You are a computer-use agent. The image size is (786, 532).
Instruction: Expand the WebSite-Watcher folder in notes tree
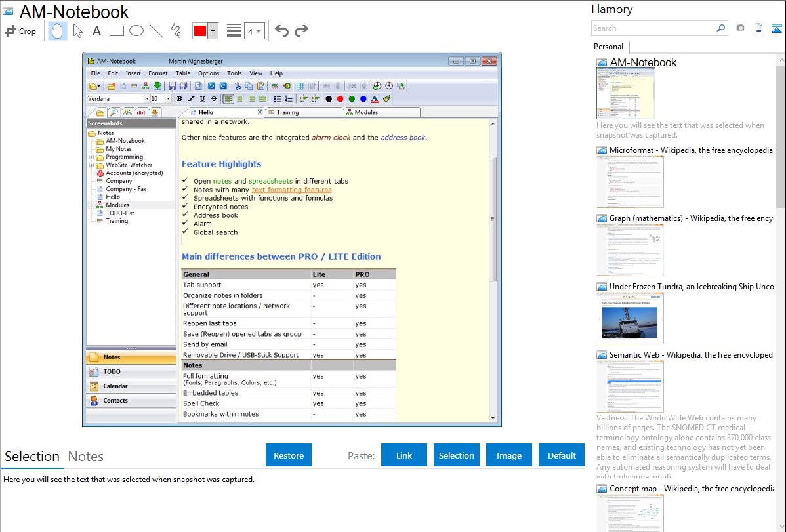[x=91, y=165]
